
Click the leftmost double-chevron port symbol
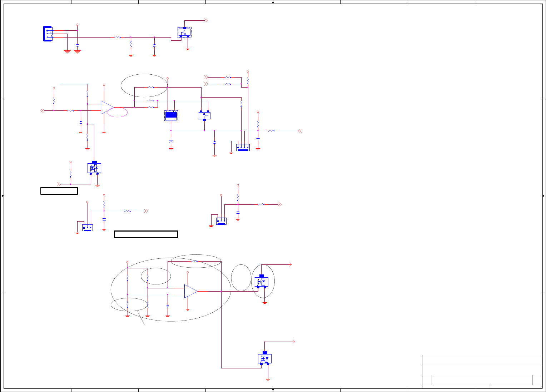point(43,111)
